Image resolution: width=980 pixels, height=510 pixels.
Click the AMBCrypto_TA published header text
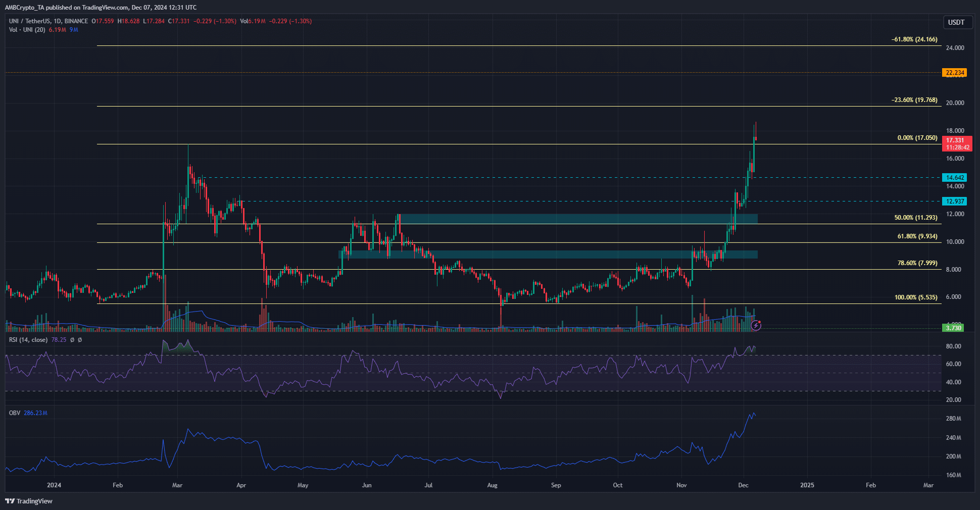pyautogui.click(x=101, y=7)
